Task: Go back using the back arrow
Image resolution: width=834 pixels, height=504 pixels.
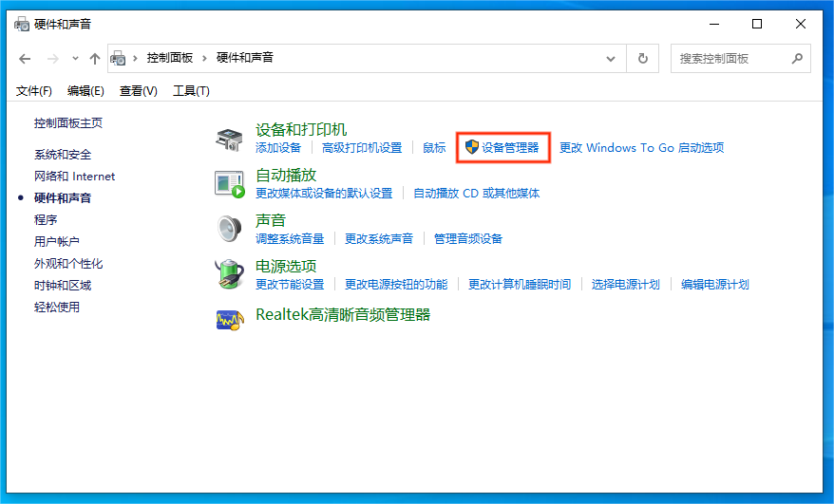Action: coord(26,59)
